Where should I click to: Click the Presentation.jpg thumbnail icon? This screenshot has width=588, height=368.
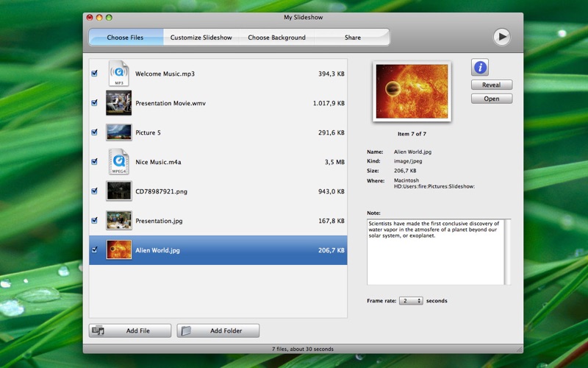118,220
